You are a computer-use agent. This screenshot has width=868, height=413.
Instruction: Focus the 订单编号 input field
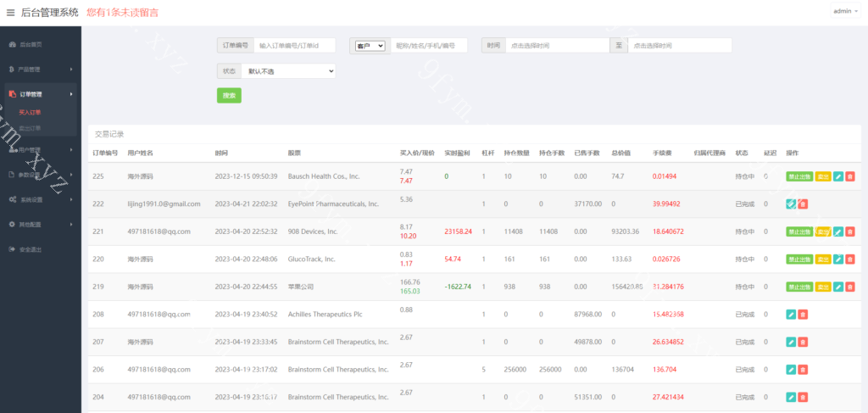294,46
